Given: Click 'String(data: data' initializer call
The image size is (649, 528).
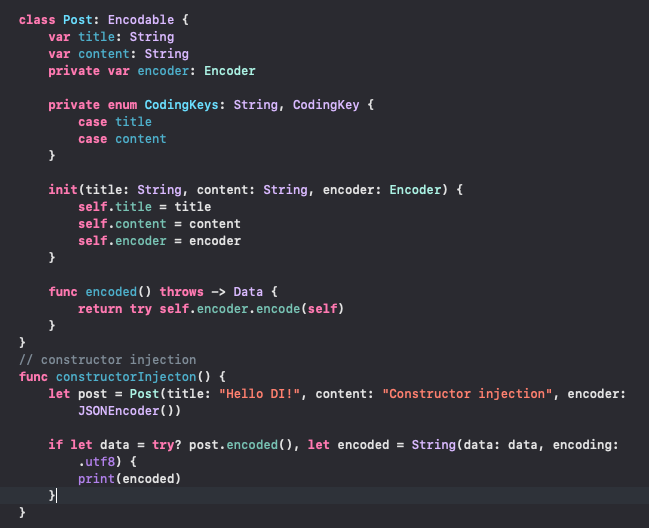Looking at the screenshot, I should point(474,444).
